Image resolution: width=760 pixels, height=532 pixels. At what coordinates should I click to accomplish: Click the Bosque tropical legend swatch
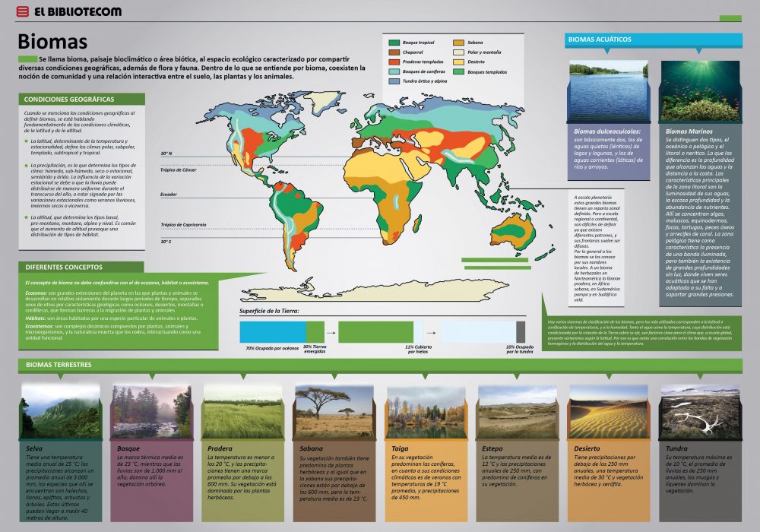pyautogui.click(x=394, y=43)
